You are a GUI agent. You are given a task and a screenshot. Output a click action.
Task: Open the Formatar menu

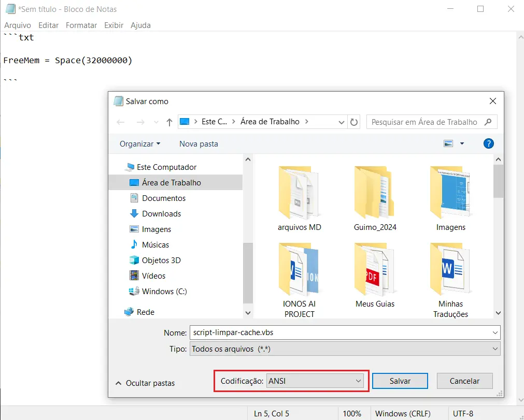tap(81, 25)
